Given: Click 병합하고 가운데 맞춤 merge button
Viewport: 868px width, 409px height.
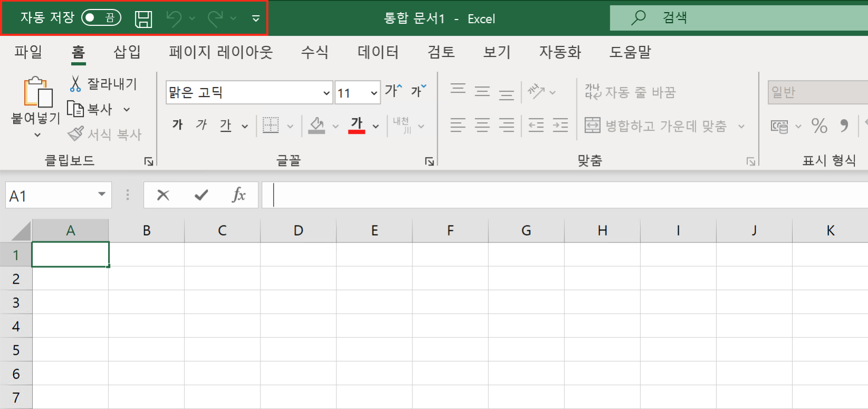Looking at the screenshot, I should pos(656,126).
